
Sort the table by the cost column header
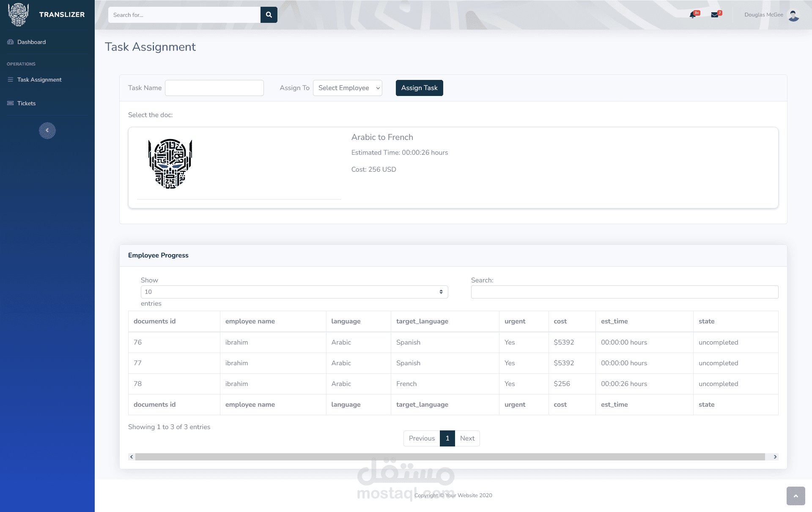click(x=560, y=321)
